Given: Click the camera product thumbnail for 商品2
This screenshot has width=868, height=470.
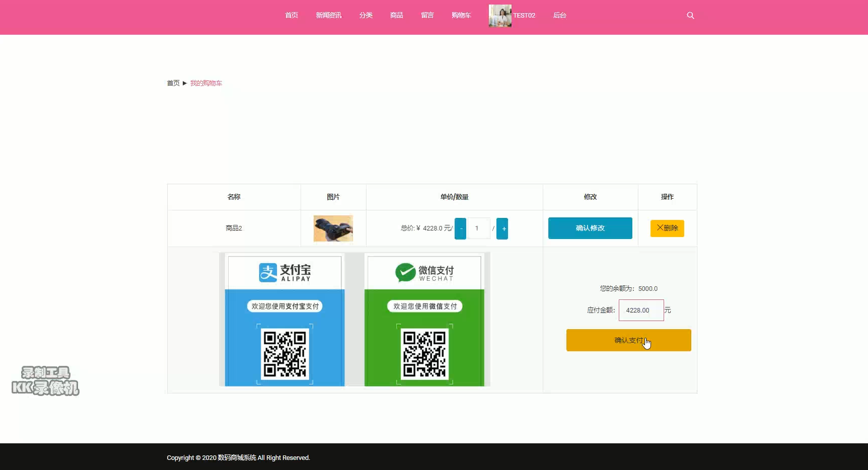Looking at the screenshot, I should (333, 228).
